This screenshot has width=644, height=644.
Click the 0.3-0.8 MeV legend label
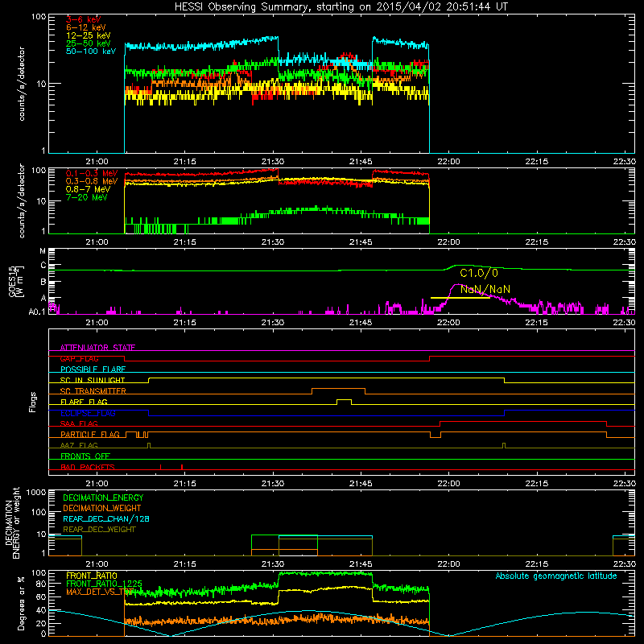click(x=92, y=181)
